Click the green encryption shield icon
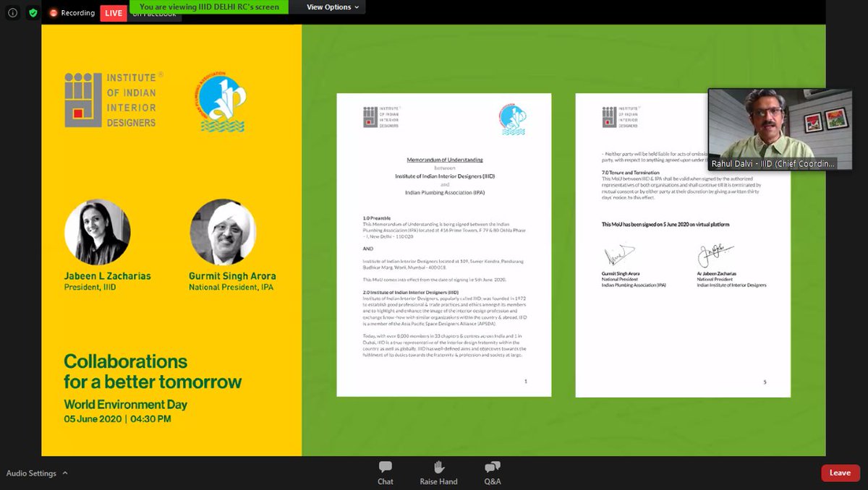868x490 pixels. pos(33,13)
